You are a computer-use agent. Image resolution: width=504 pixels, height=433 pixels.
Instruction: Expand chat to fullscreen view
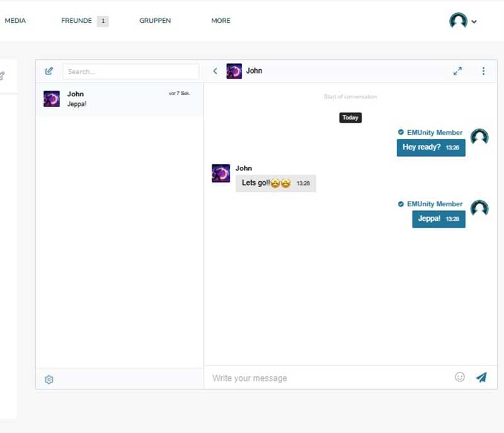click(457, 71)
